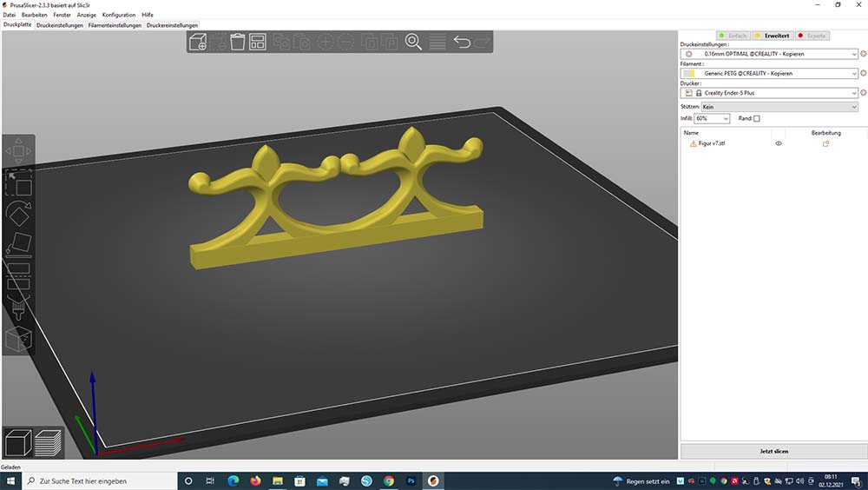Click the Delete trash can icon
Viewport: 868px width, 490px height.
coord(237,42)
